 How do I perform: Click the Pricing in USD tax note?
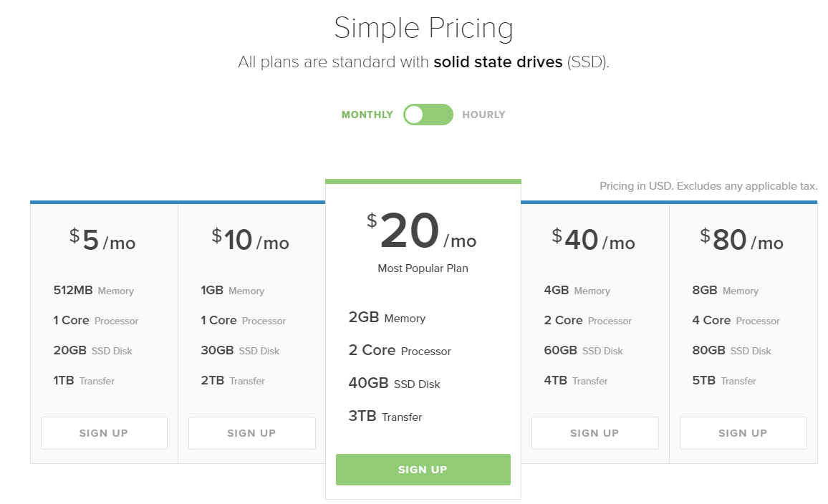click(708, 185)
